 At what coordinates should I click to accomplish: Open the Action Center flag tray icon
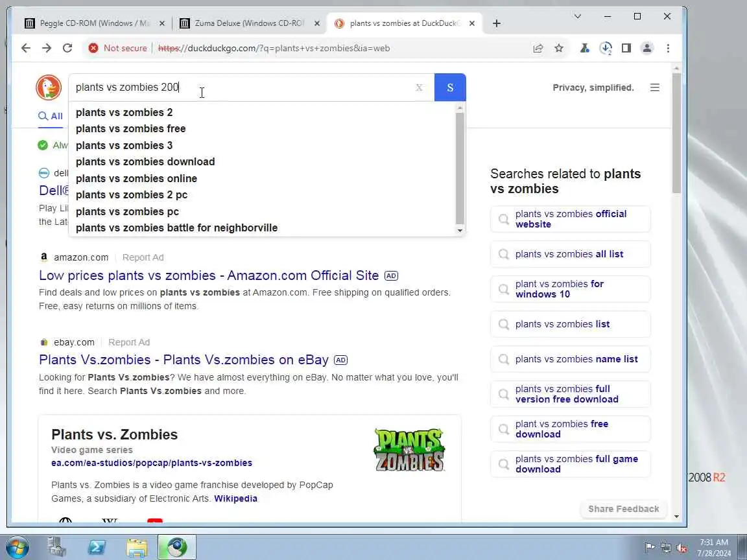point(649,548)
